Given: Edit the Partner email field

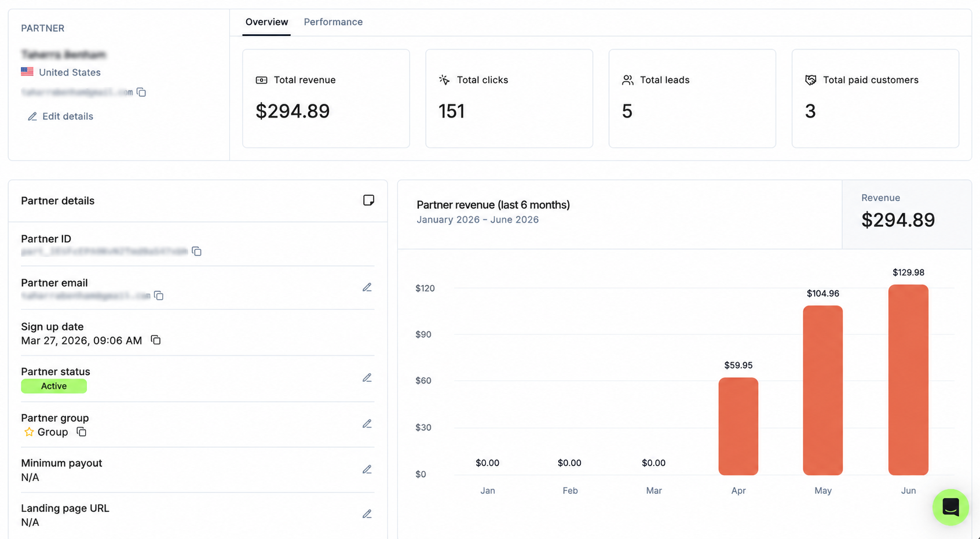Looking at the screenshot, I should click(367, 287).
